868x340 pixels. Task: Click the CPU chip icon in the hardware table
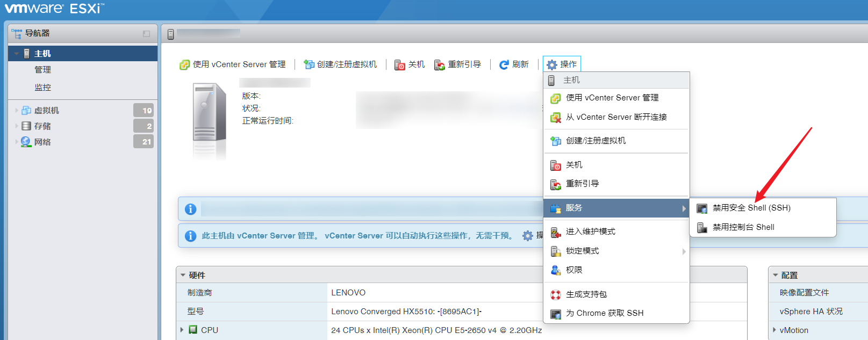click(x=193, y=330)
